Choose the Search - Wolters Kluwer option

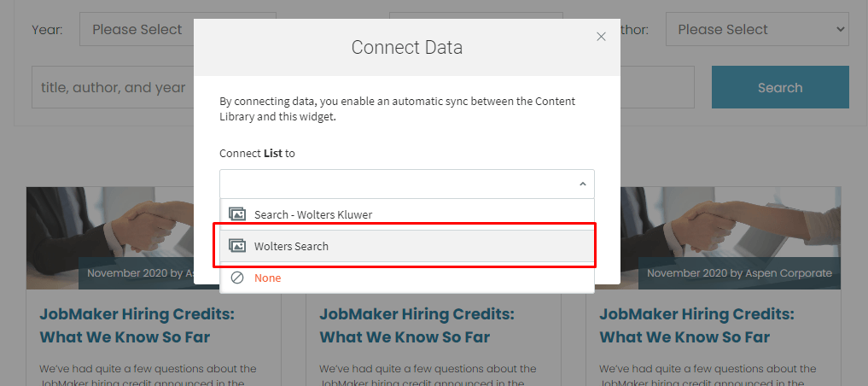click(312, 214)
